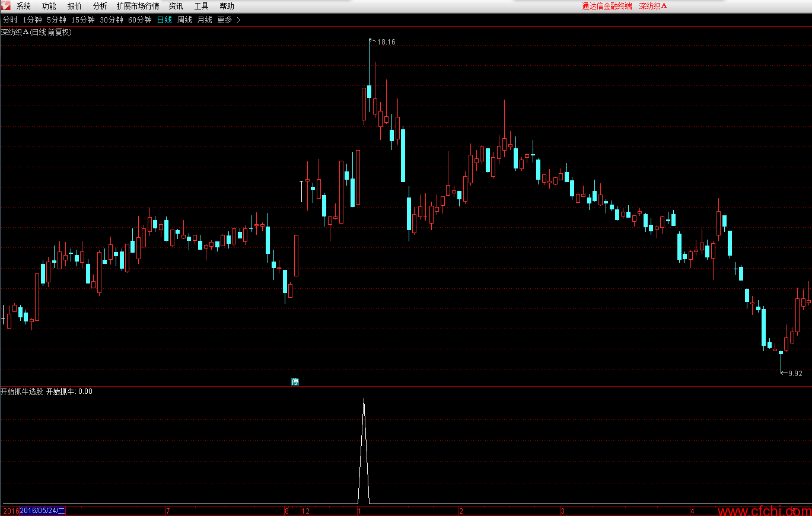
Task: Open the 报价 menu
Action: (x=75, y=7)
